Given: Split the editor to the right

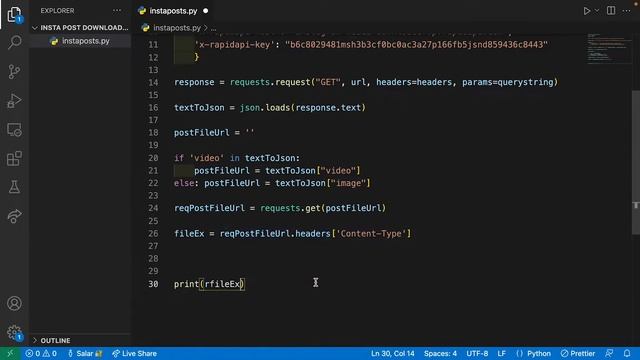Looking at the screenshot, I should click(x=611, y=11).
